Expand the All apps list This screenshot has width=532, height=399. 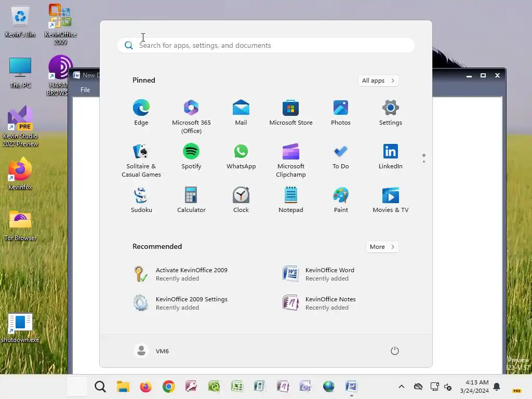coord(378,81)
